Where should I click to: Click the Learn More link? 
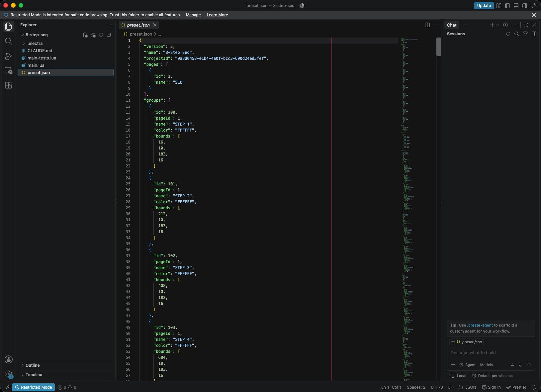coord(217,15)
